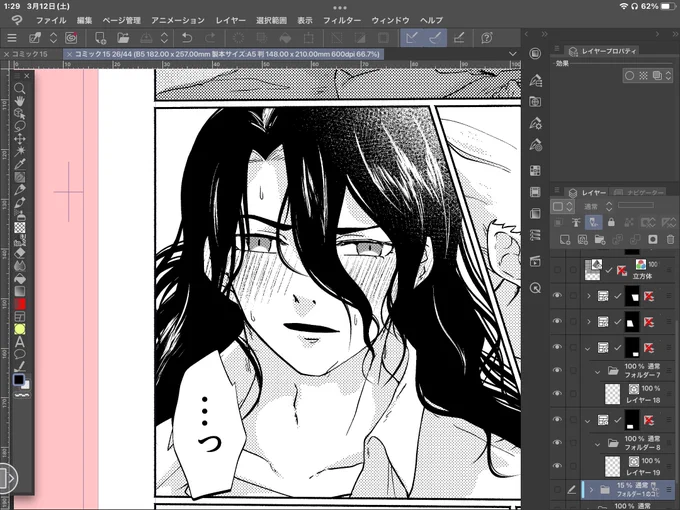
Task: Switch to the ナビゲーター tab
Action: (x=640, y=193)
